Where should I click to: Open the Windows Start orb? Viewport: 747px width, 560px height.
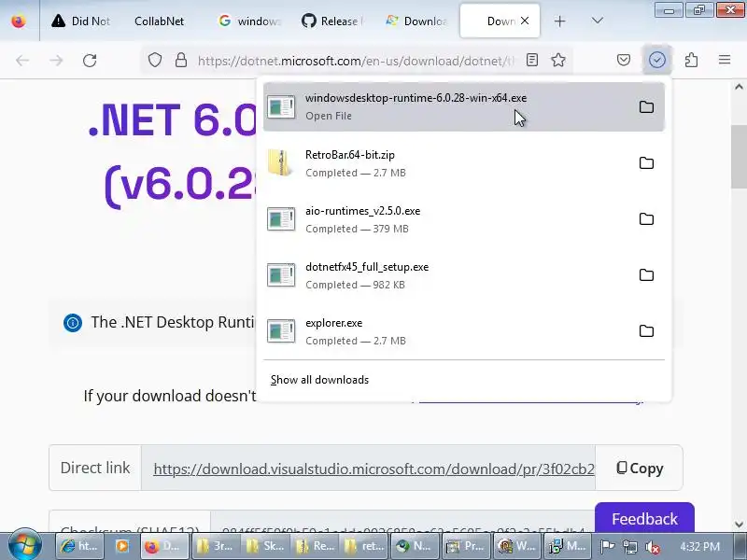tap(25, 546)
